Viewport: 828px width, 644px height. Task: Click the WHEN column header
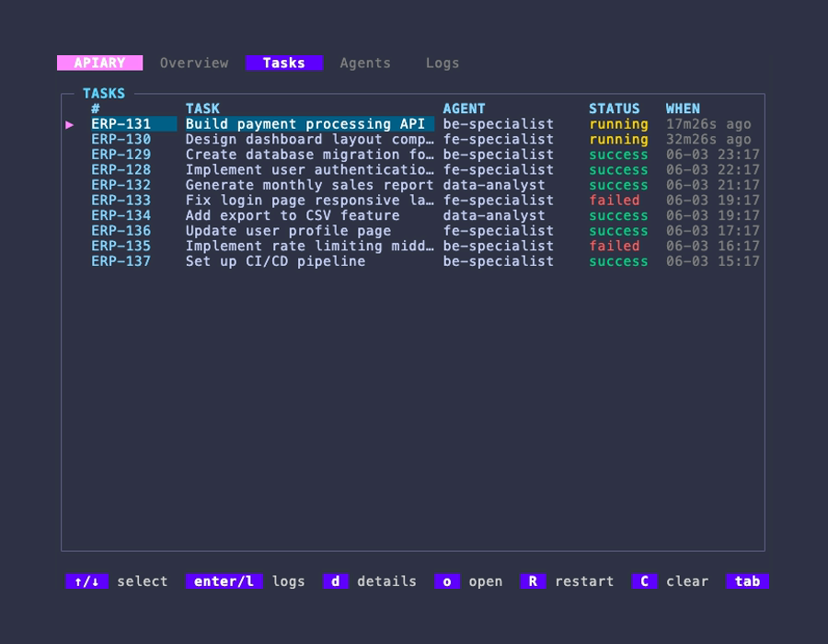click(683, 109)
